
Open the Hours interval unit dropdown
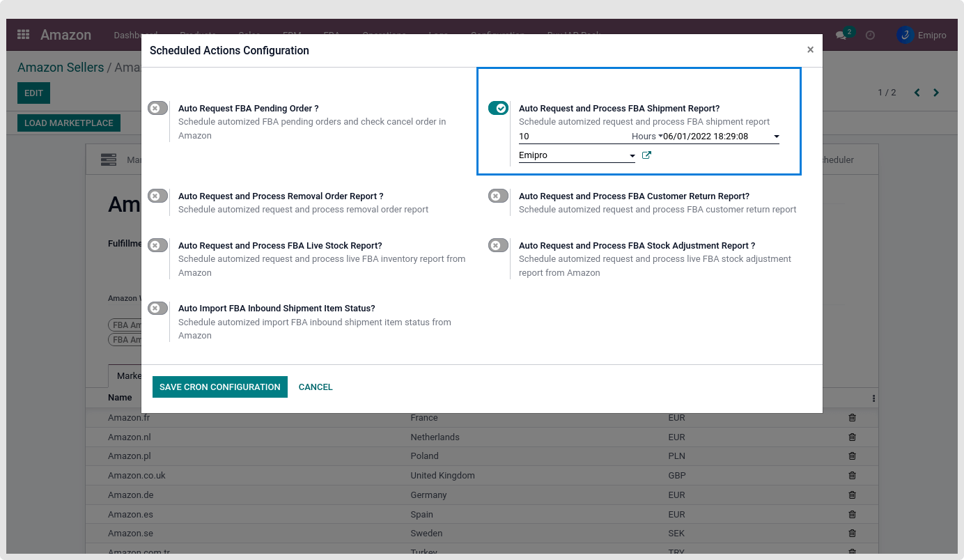tap(646, 137)
